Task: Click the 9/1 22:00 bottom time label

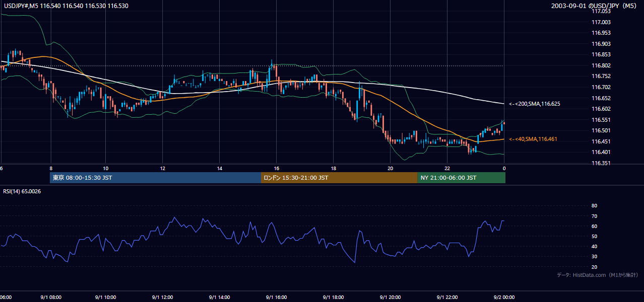Action: pyautogui.click(x=447, y=297)
